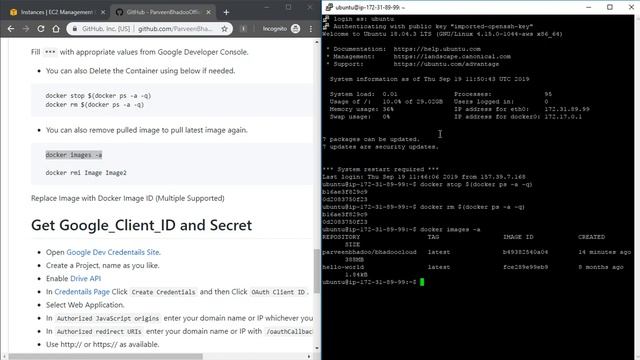Maximize the Chrome browser window

pyautogui.click(x=289, y=7)
